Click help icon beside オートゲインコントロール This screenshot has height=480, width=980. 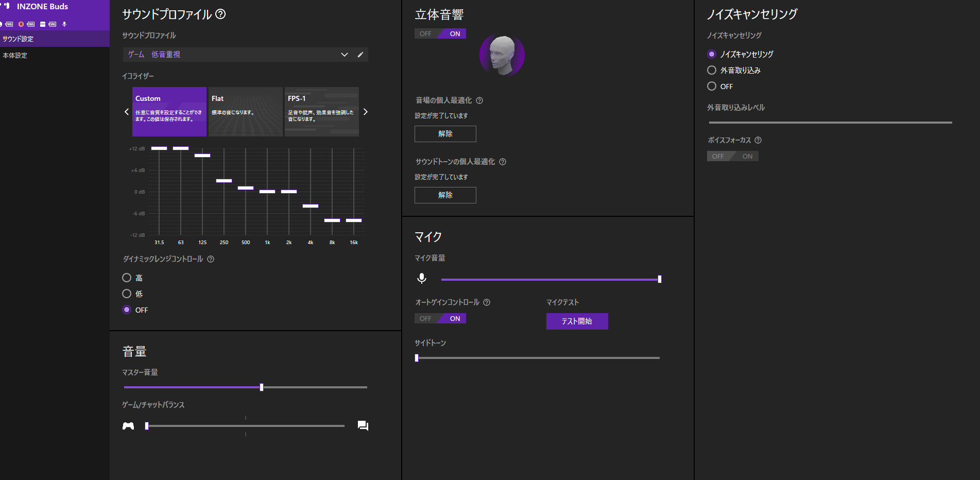pyautogui.click(x=487, y=302)
